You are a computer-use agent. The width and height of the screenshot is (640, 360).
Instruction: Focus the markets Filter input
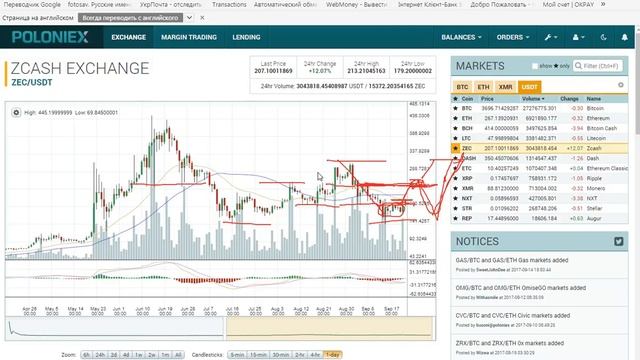click(598, 66)
